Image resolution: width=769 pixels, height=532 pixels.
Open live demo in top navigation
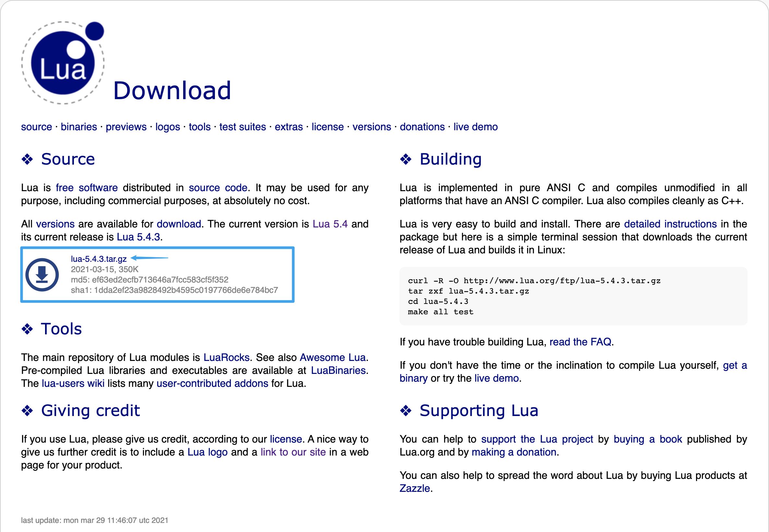click(475, 127)
